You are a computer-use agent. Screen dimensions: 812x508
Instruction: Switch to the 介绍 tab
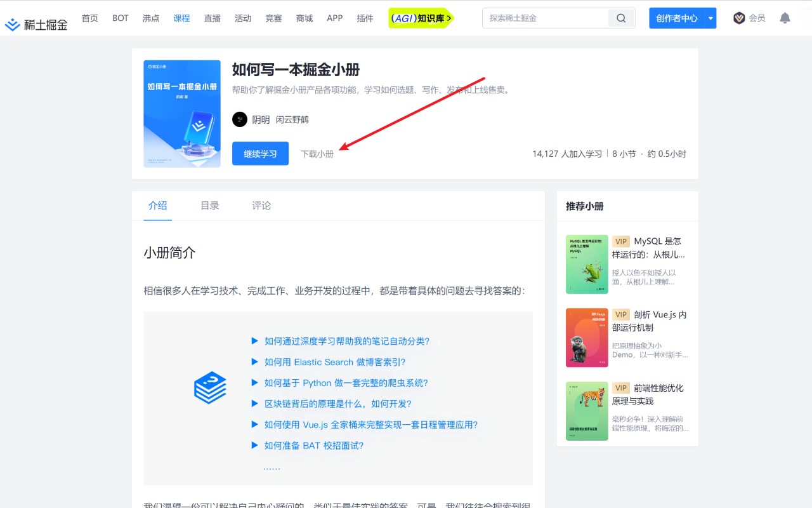157,206
